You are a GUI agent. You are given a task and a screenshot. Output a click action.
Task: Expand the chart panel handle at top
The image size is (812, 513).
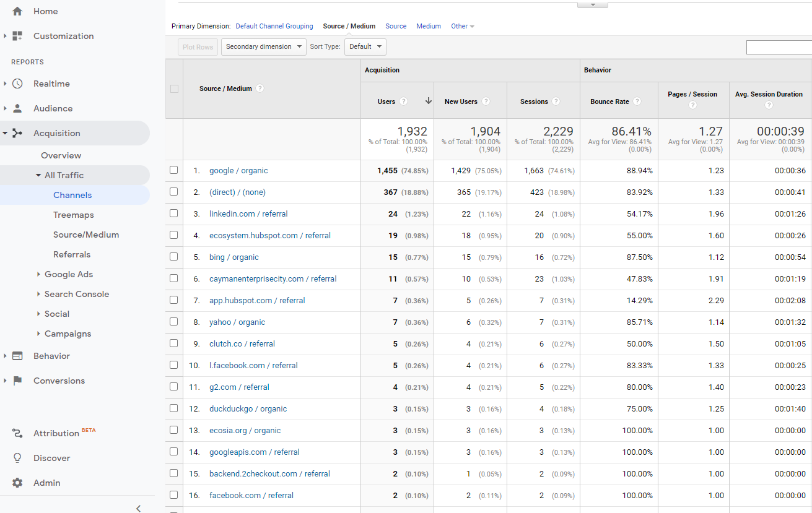coord(593,4)
